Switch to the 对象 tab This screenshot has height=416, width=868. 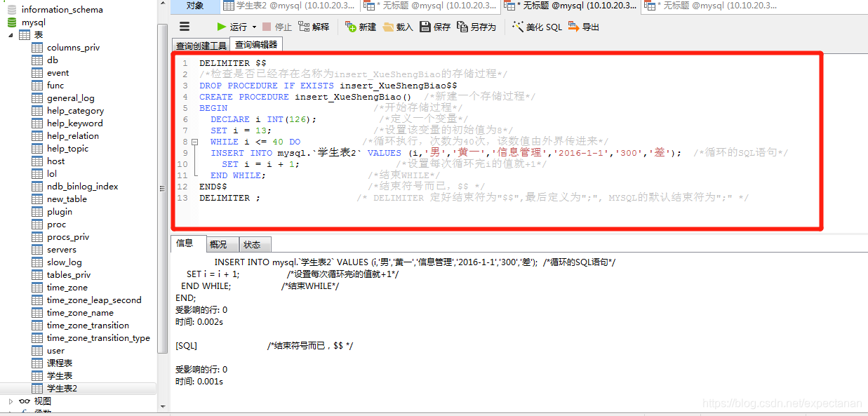(x=195, y=6)
